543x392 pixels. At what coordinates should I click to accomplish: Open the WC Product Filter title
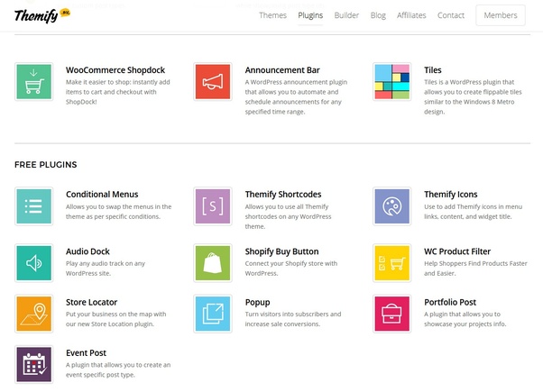[x=457, y=251]
